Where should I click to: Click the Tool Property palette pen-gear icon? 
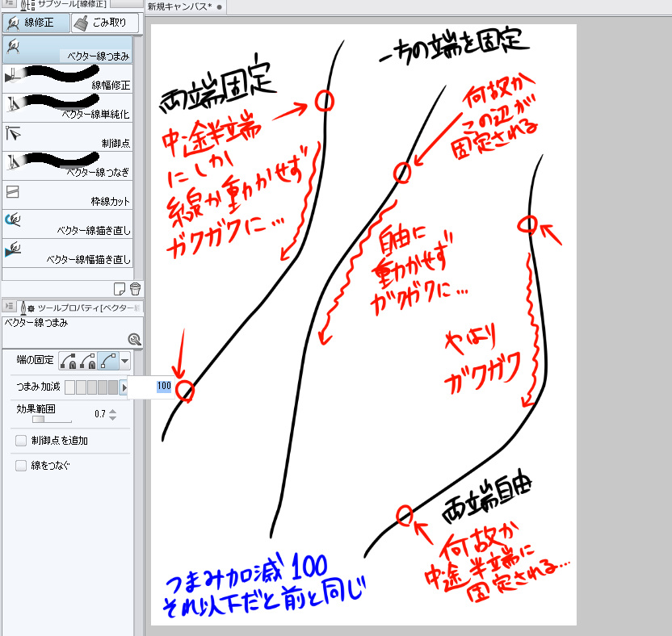tap(27, 307)
